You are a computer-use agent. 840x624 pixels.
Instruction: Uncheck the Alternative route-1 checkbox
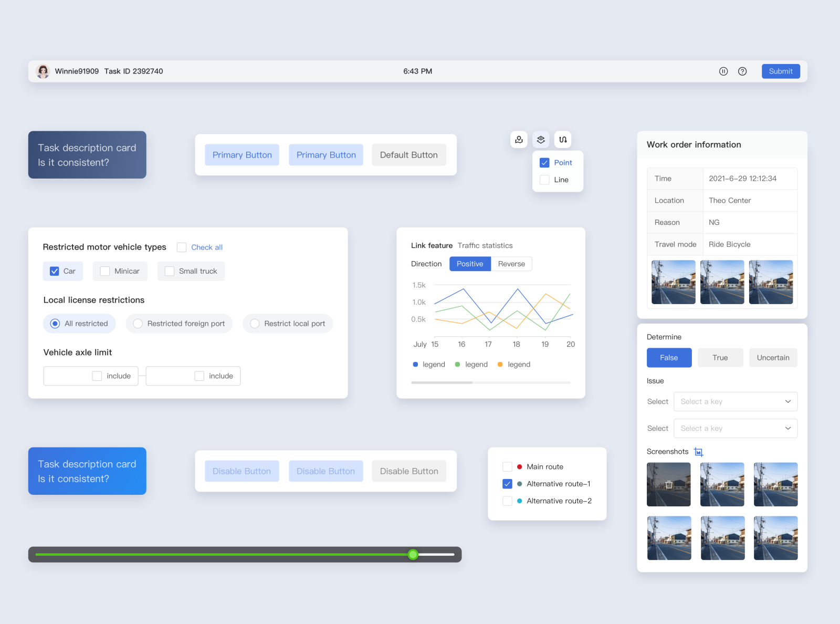coord(507,484)
